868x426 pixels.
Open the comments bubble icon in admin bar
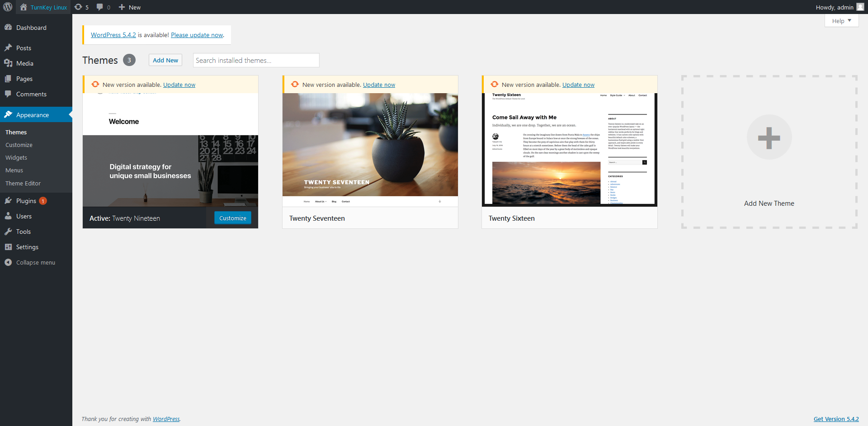(x=103, y=7)
